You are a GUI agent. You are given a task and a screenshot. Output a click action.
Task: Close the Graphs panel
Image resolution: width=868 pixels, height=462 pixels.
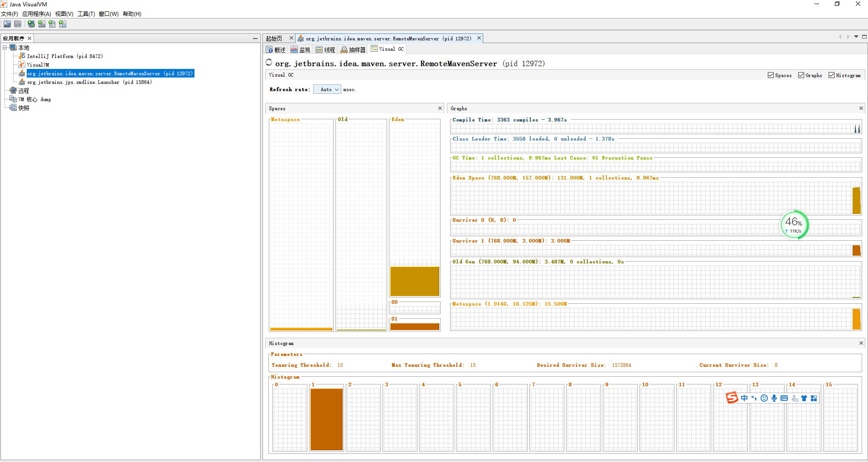click(x=861, y=108)
